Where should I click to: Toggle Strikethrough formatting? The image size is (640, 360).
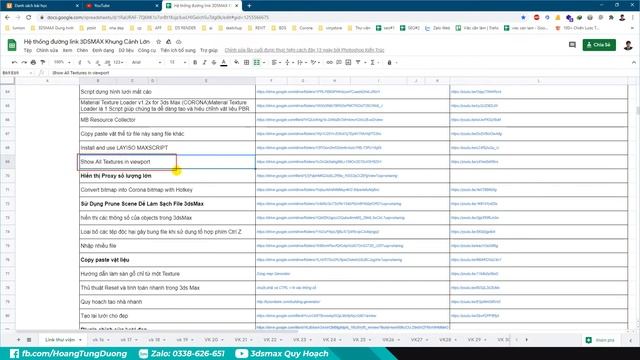[x=213, y=62]
